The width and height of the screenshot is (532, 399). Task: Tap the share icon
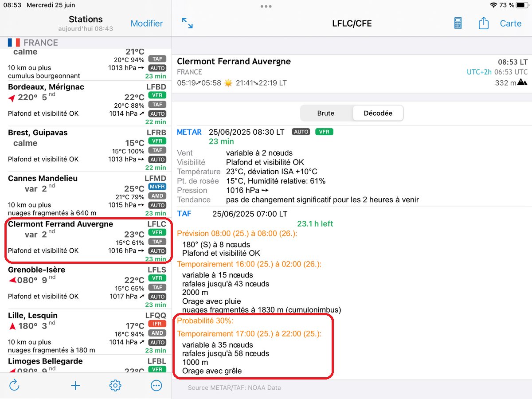484,23
